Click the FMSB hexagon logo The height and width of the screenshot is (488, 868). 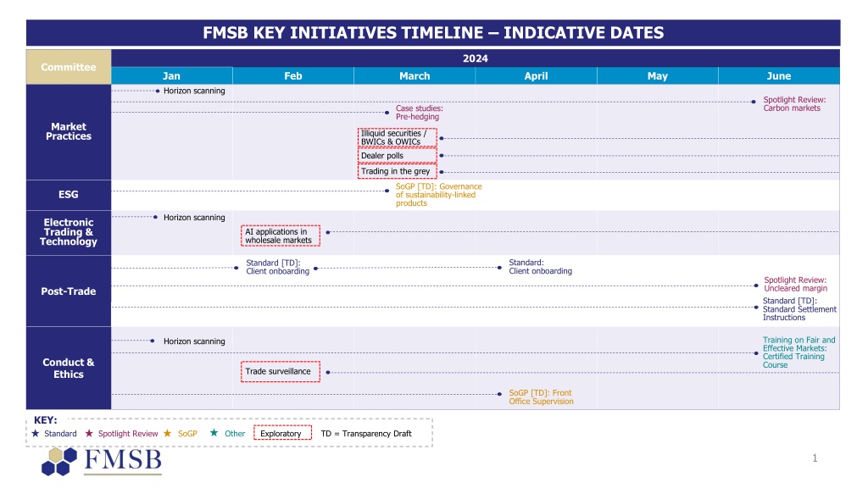(x=59, y=462)
